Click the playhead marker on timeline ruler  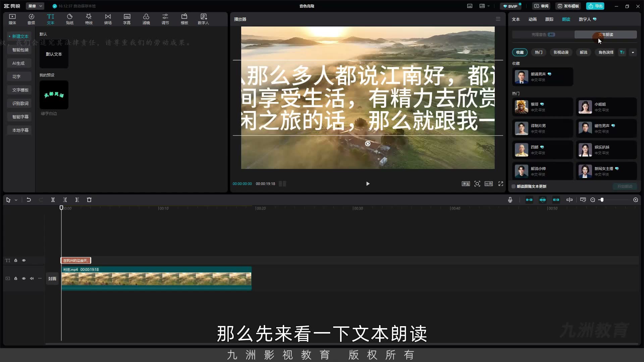[61, 208]
